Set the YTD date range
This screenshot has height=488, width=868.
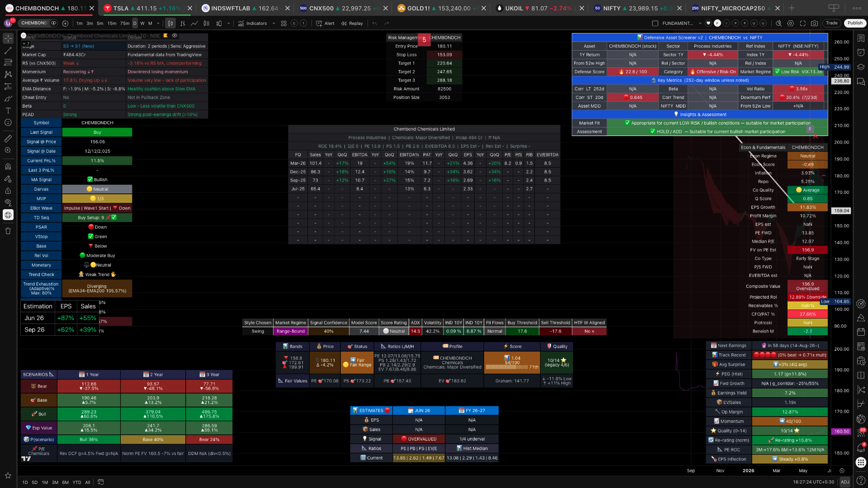[76, 482]
